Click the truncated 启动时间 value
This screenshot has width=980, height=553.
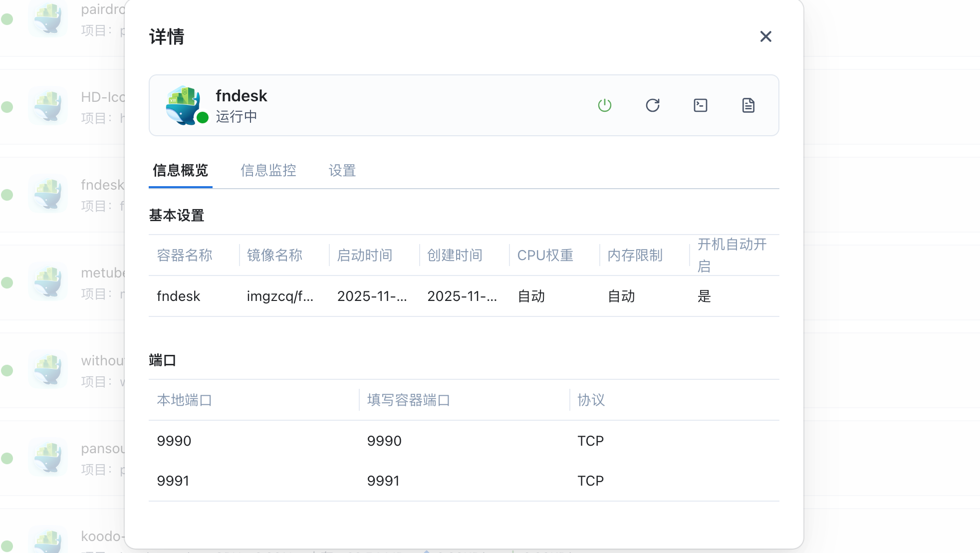tap(372, 296)
